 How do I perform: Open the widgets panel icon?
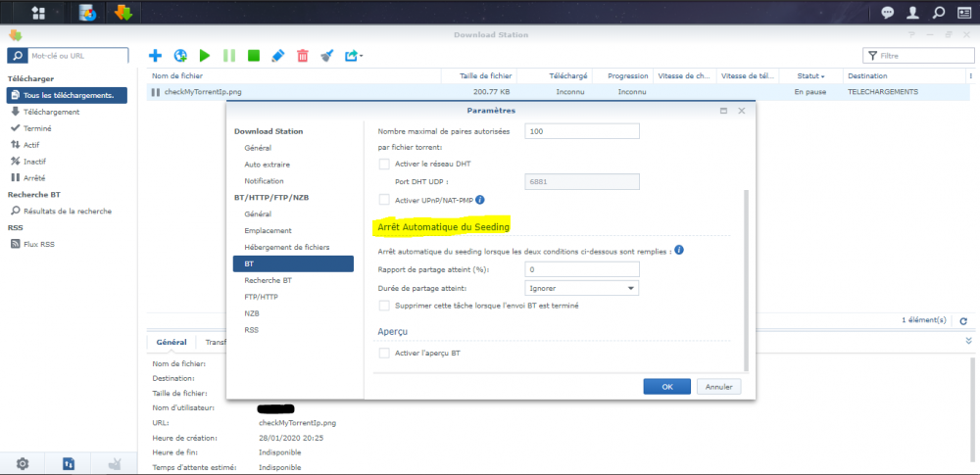coord(963,13)
